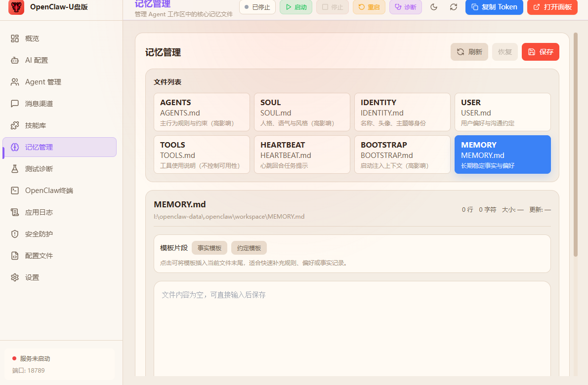
Task: Click the main panel vertical scrollbar
Action: 576,144
